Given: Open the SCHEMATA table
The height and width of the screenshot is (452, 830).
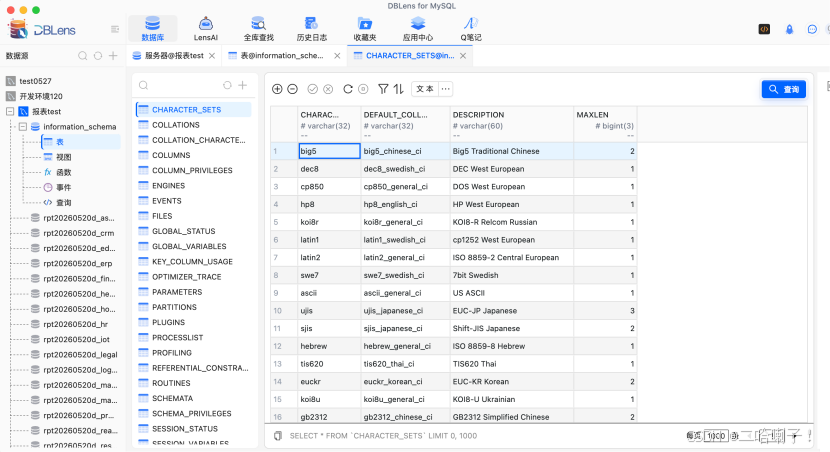Looking at the screenshot, I should point(173,398).
